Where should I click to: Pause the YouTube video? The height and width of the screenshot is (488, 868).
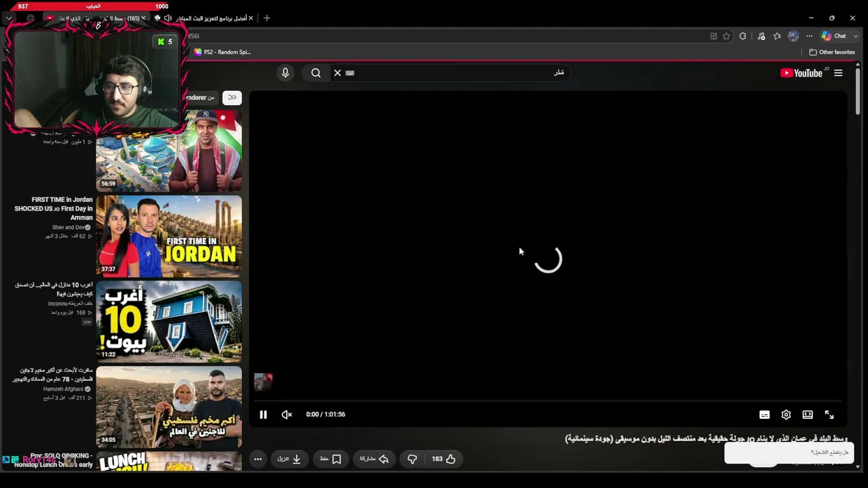tap(263, 415)
